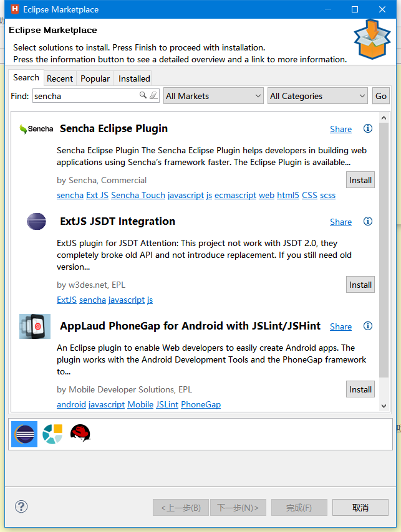This screenshot has width=401, height=532.
Task: Select the Red Hat catalog icon
Action: (x=80, y=434)
